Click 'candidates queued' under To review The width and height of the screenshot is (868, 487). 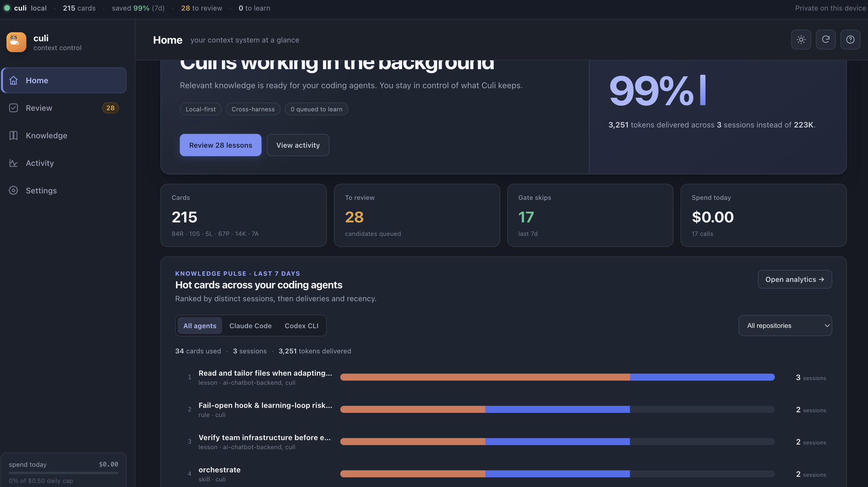tap(373, 234)
